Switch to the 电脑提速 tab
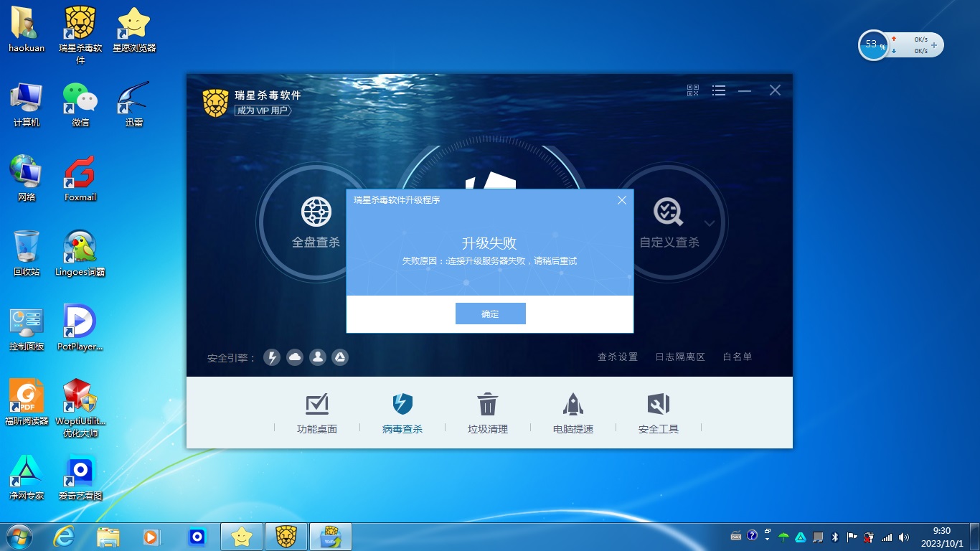 [573, 413]
